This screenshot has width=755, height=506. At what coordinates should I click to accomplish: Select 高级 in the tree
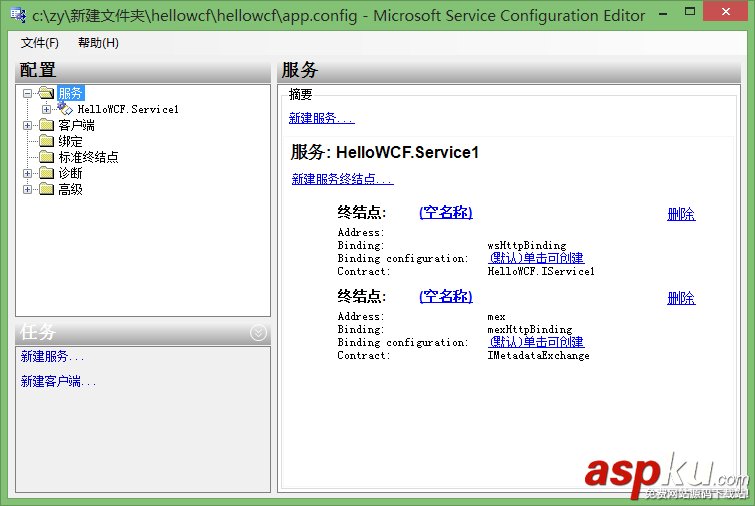click(x=70, y=190)
